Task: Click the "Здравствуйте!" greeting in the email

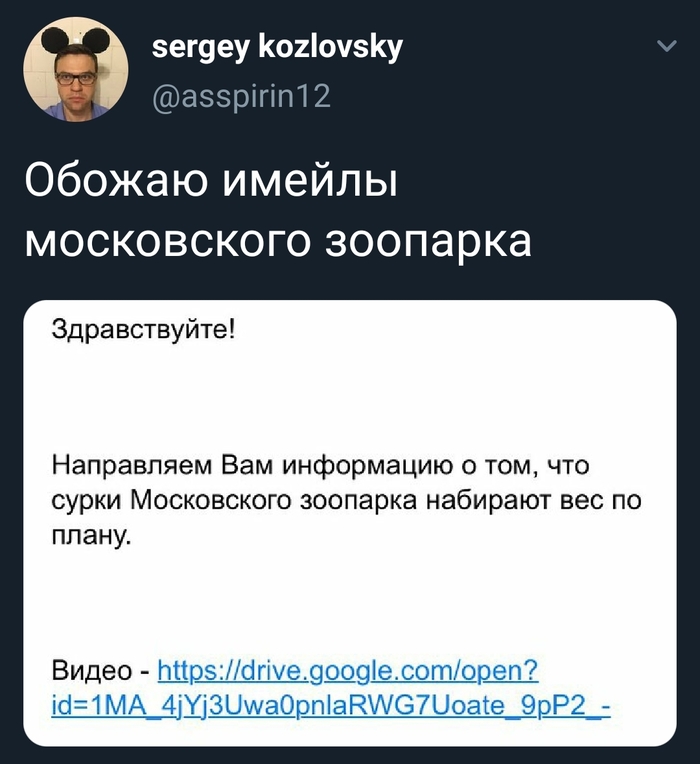Action: (143, 331)
